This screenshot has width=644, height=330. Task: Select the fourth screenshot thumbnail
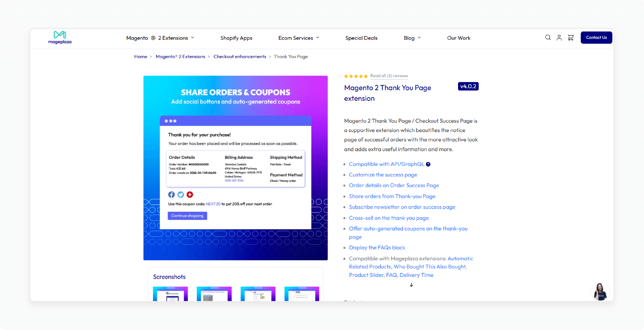pos(302,294)
